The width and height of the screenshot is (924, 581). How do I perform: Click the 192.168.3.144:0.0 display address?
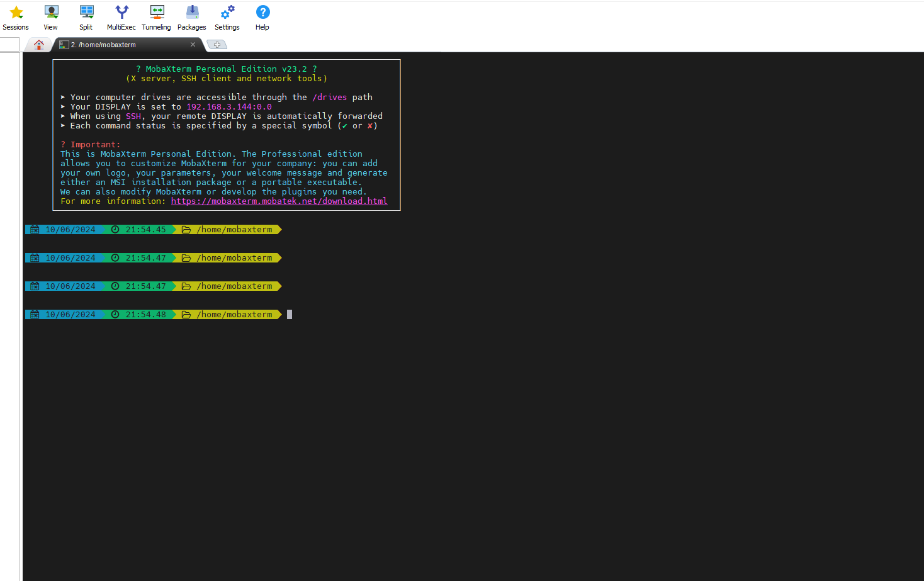pos(229,107)
